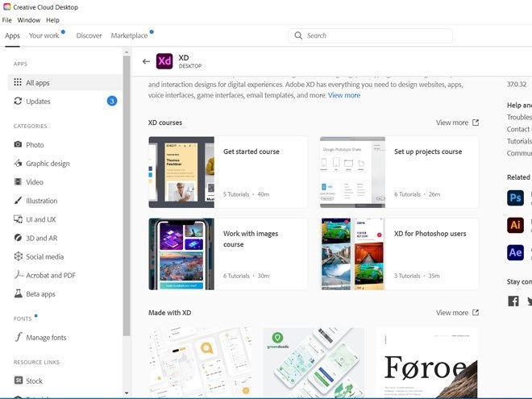
Task: Open the Photoshop related app icon
Action: pyautogui.click(x=515, y=197)
